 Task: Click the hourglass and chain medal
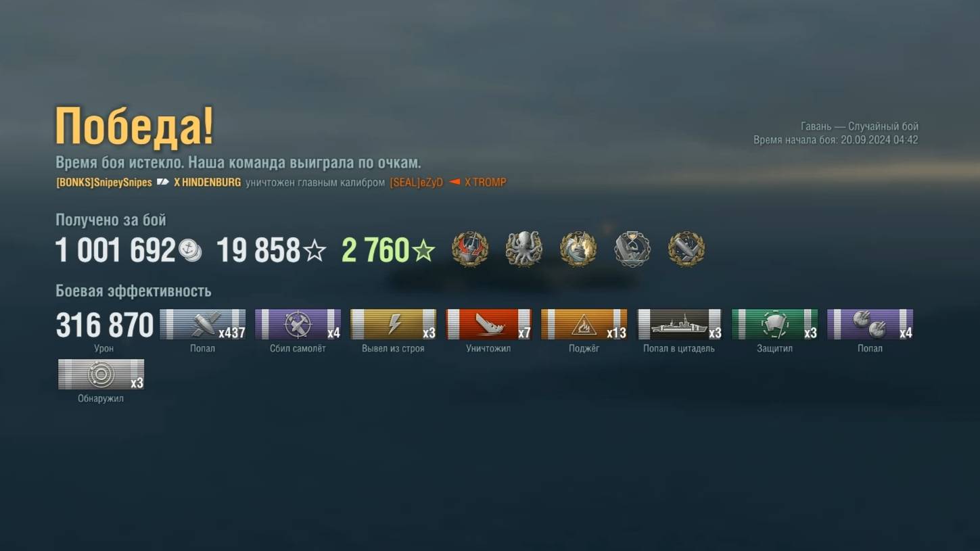click(632, 249)
